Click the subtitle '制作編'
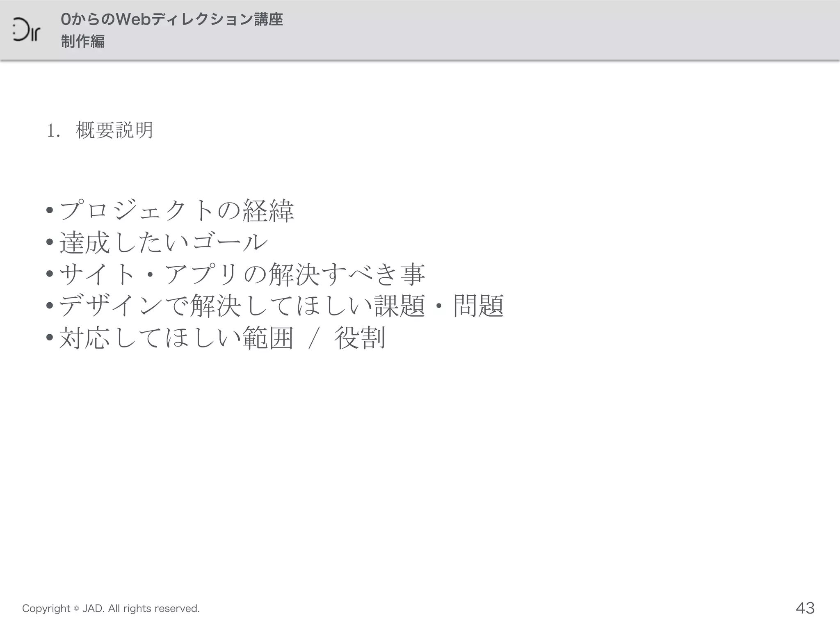 [x=83, y=41]
